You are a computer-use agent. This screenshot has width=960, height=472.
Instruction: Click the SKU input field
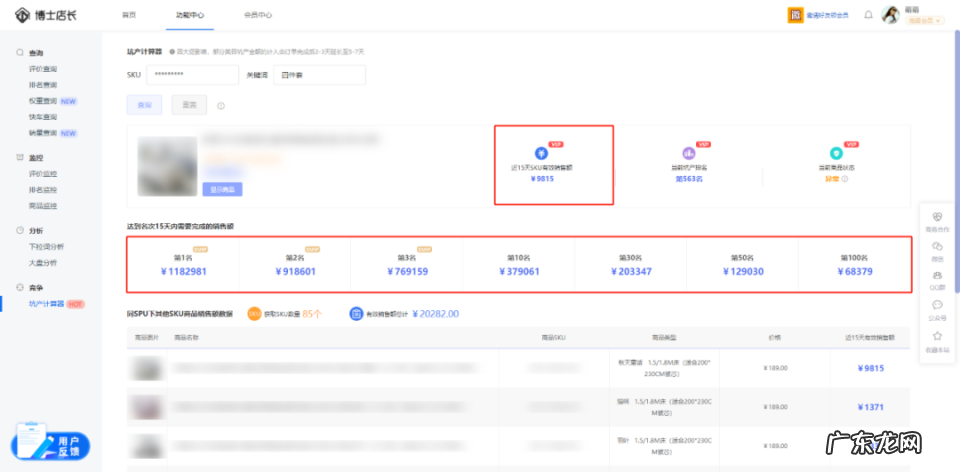(192, 75)
